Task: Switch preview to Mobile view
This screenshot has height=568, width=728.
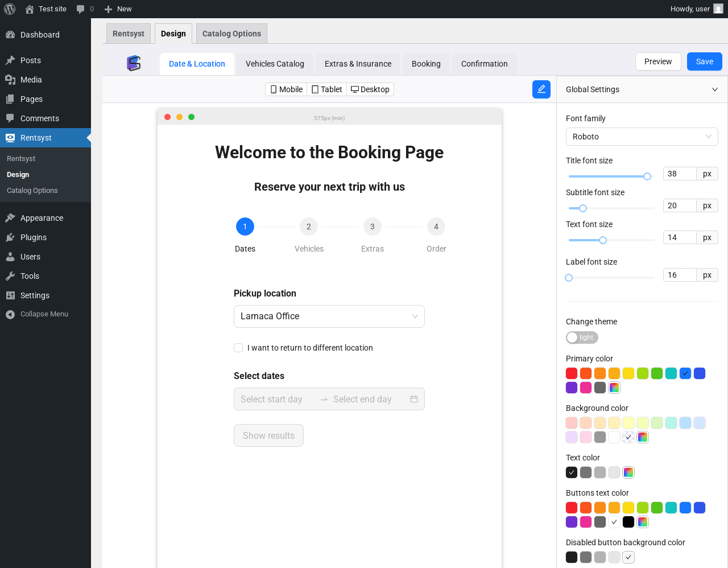Action: pos(286,89)
